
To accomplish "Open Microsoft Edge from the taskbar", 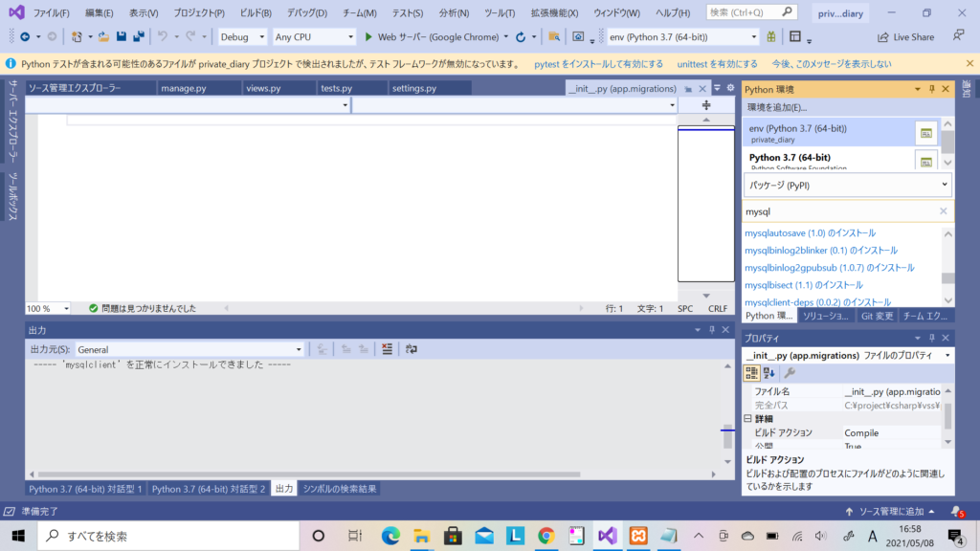I will [x=390, y=536].
